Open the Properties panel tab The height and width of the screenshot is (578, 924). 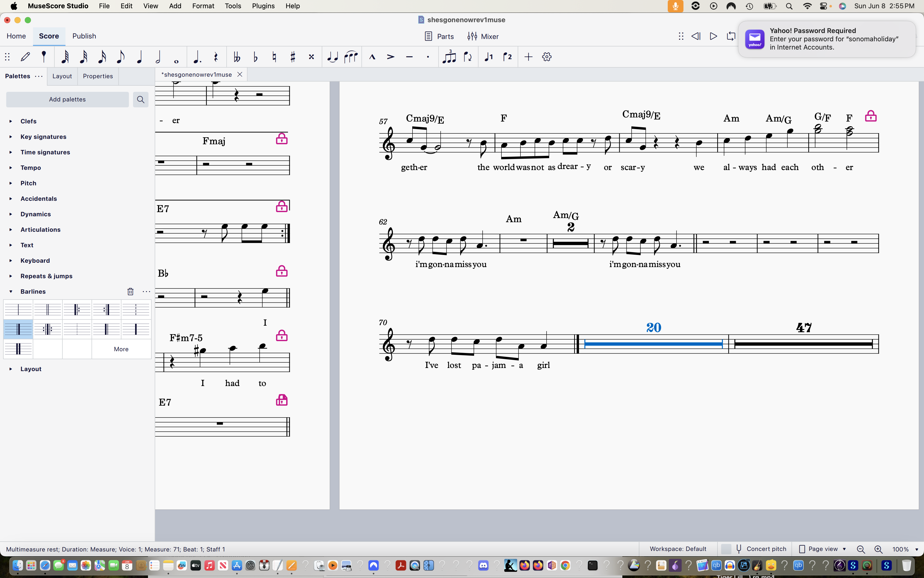click(98, 76)
